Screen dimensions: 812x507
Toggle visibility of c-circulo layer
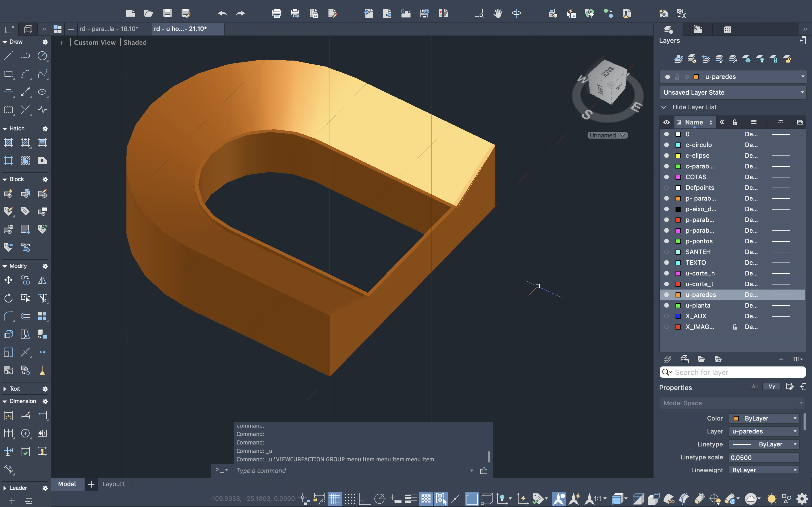[667, 145]
